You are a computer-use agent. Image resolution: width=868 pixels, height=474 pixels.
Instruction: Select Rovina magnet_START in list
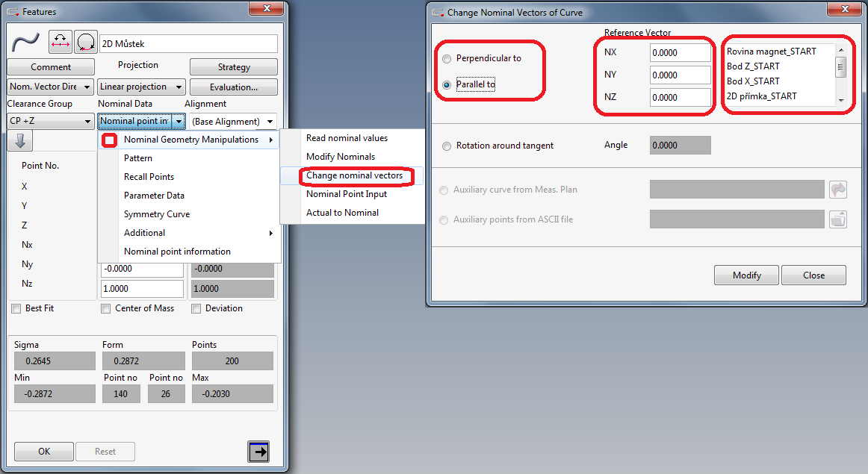pyautogui.click(x=771, y=52)
